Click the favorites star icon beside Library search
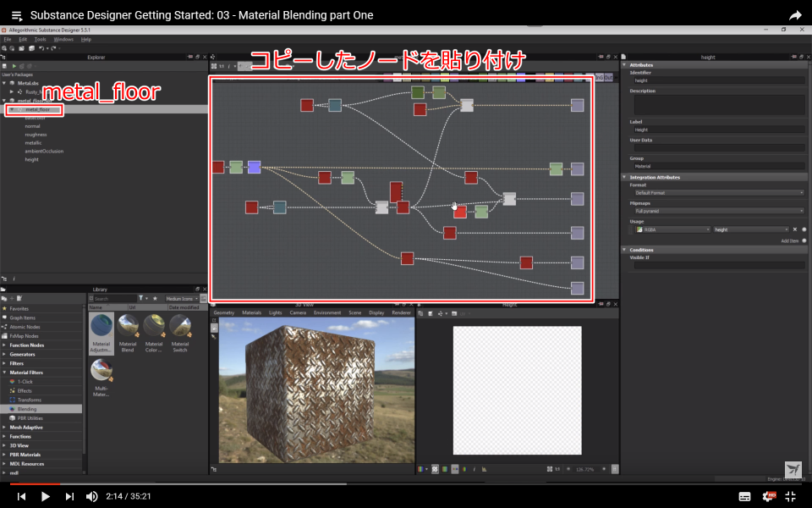The height and width of the screenshot is (508, 812). [155, 299]
